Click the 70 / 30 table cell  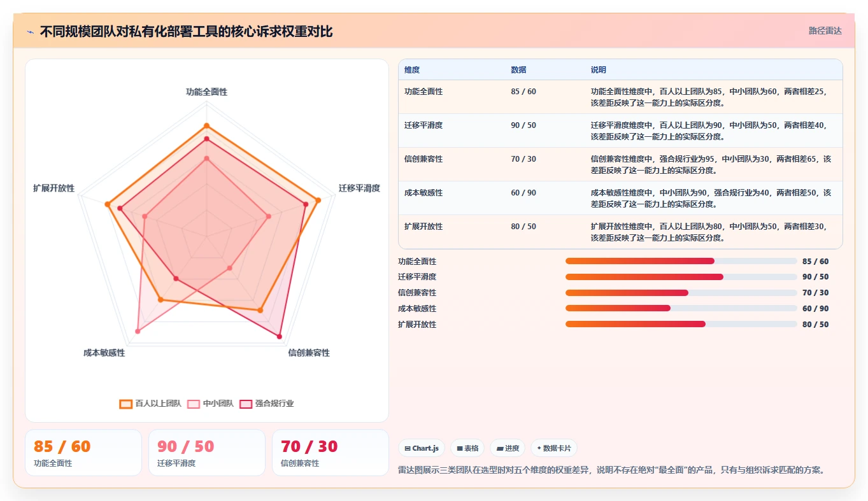pyautogui.click(x=523, y=159)
